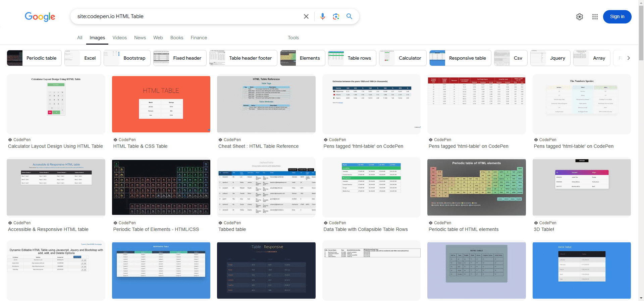Open the Periodic table of HTML elements link
The image size is (644, 301).
[463, 229]
